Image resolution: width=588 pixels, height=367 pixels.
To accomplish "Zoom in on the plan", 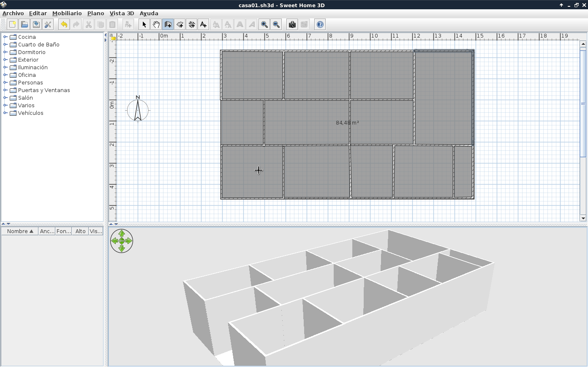I will click(264, 24).
